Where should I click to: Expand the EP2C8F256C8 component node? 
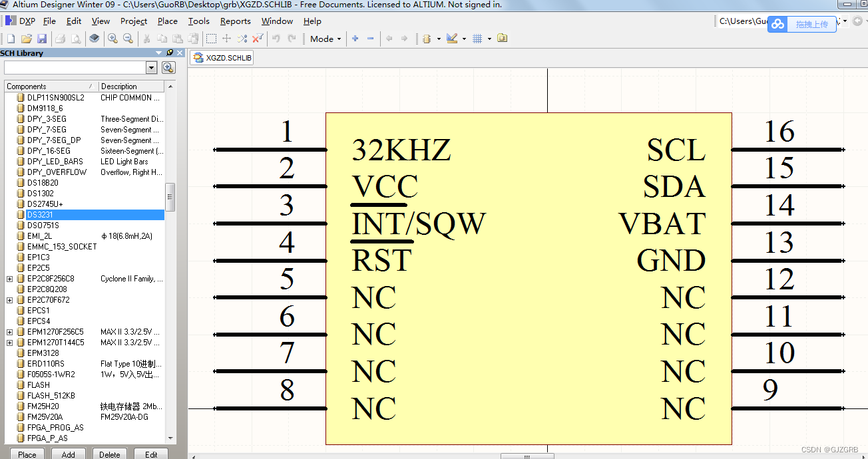9,278
